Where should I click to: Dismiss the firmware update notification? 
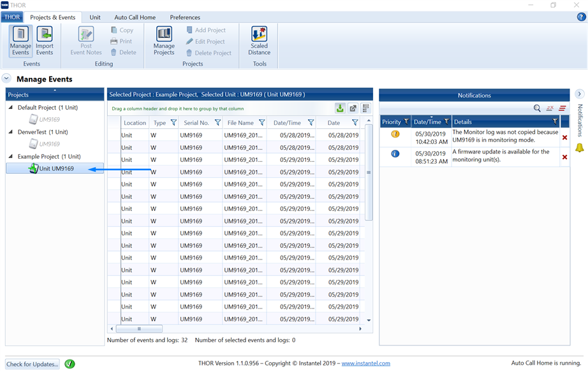coord(564,157)
